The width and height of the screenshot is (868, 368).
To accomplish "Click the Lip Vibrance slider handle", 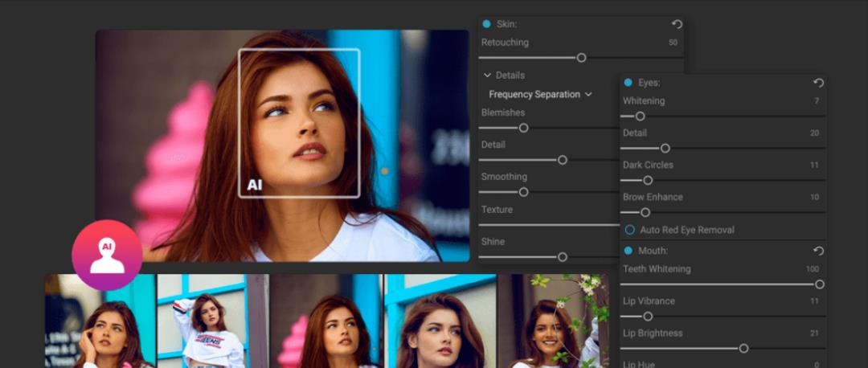I will [648, 317].
